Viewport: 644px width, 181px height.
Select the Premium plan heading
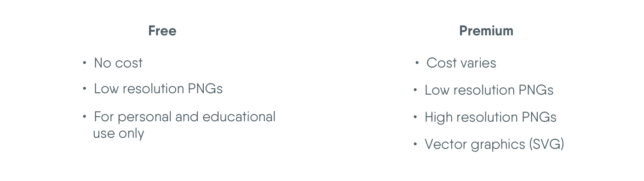(486, 31)
